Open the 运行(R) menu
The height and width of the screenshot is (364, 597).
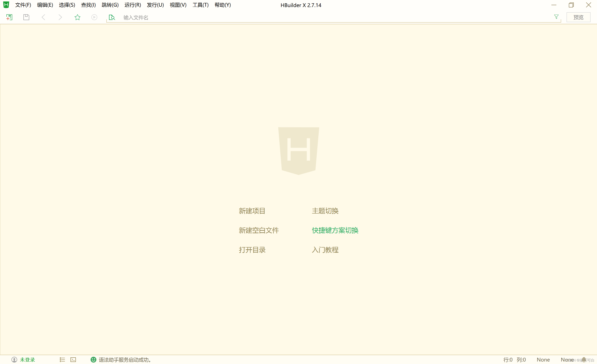point(132,5)
